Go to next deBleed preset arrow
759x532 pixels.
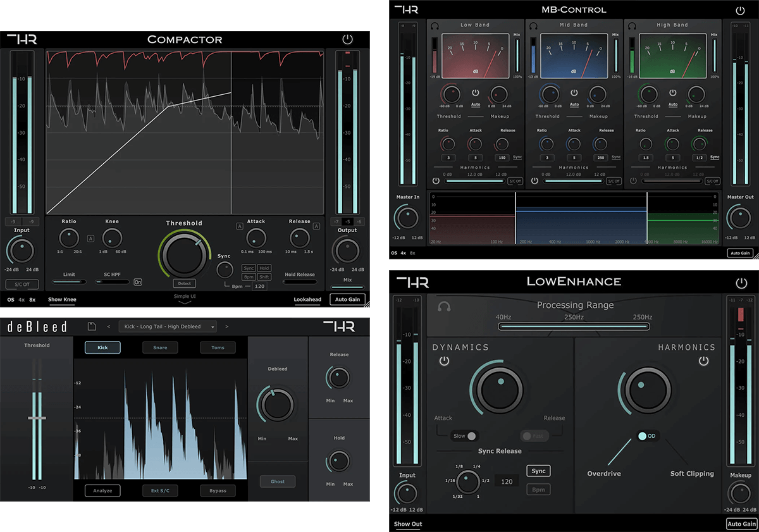(x=226, y=326)
